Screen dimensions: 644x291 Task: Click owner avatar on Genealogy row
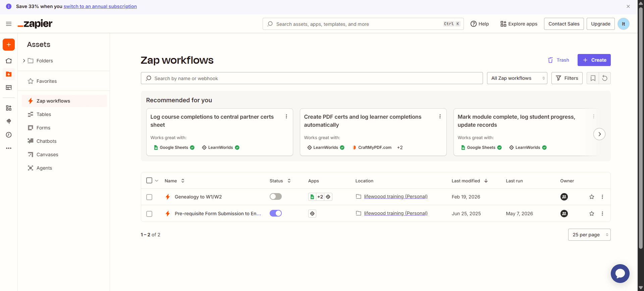coord(564,197)
